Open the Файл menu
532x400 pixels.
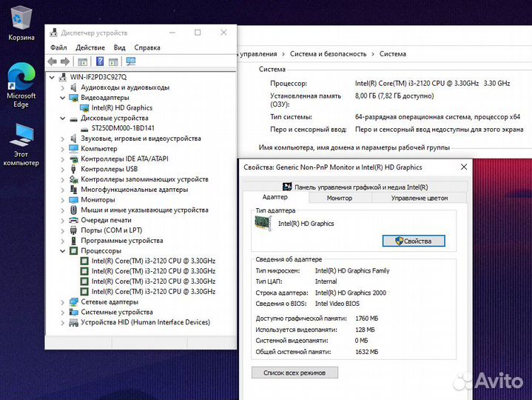point(58,47)
